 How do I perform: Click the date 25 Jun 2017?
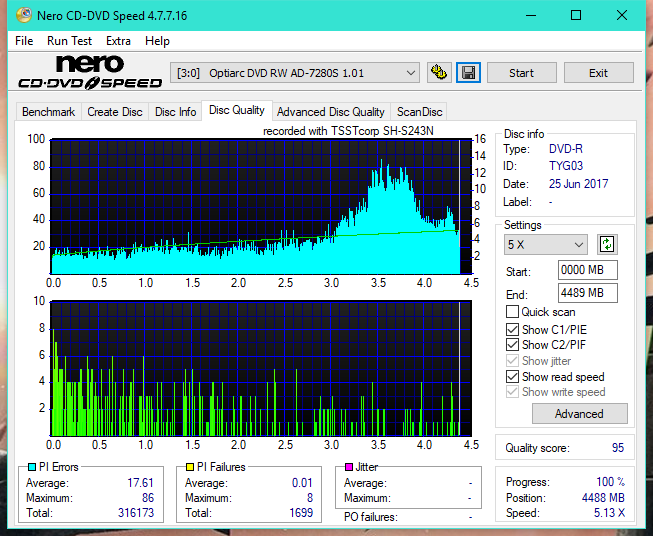pyautogui.click(x=578, y=184)
